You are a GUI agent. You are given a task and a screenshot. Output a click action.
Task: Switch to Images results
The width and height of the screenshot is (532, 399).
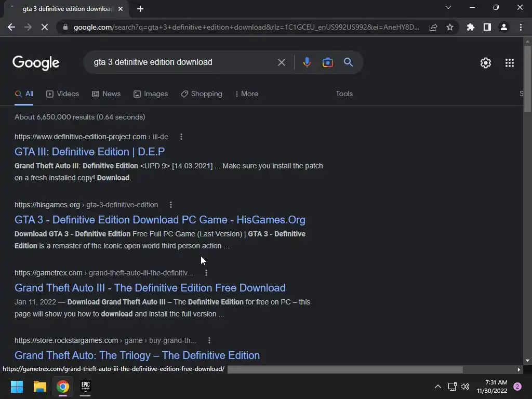pyautogui.click(x=151, y=94)
